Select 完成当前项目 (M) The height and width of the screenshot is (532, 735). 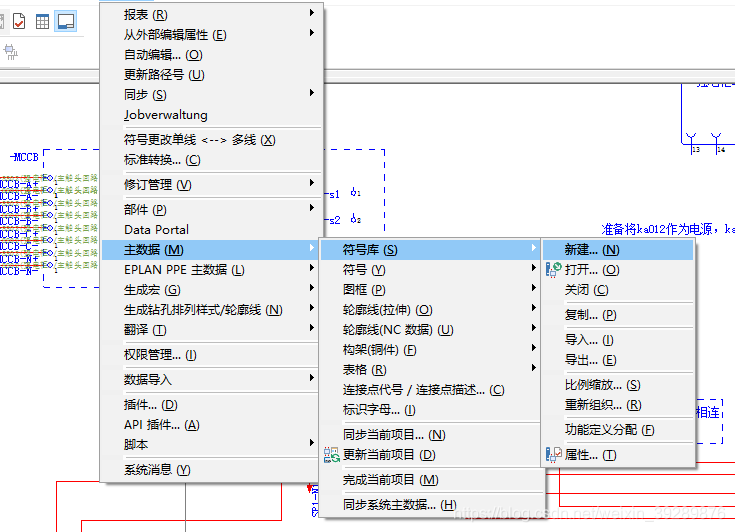[430, 480]
